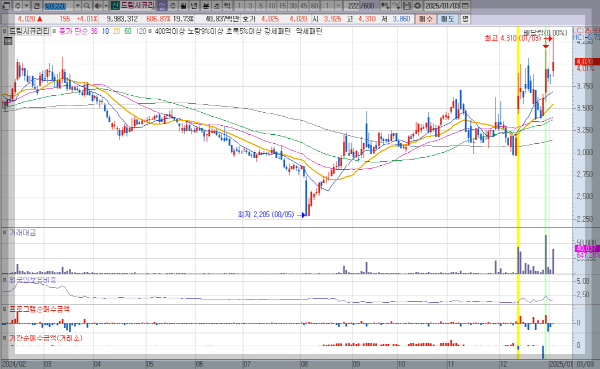Viewport: 600px width, 369px height.
Task: Click the 매수 buy button
Action: point(426,19)
